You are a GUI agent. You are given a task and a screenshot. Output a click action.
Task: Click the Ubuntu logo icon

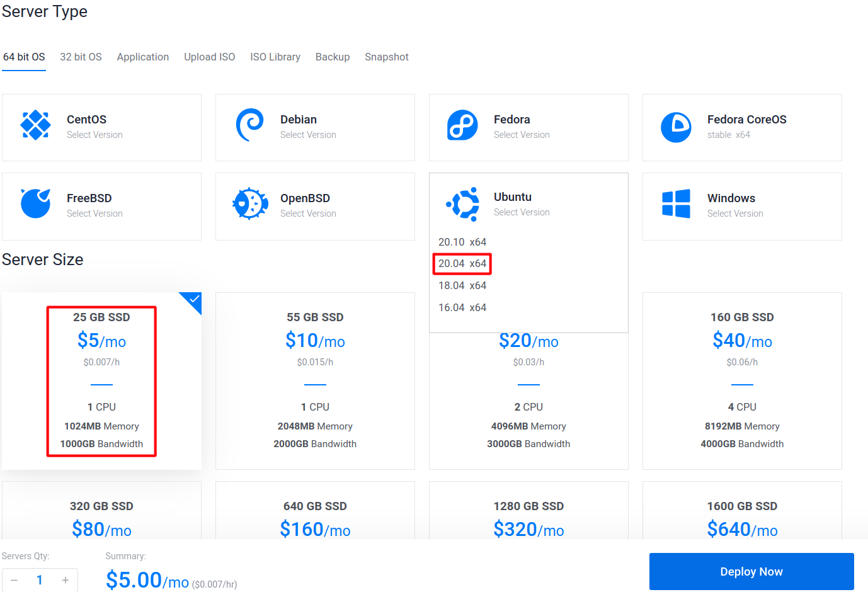point(463,204)
